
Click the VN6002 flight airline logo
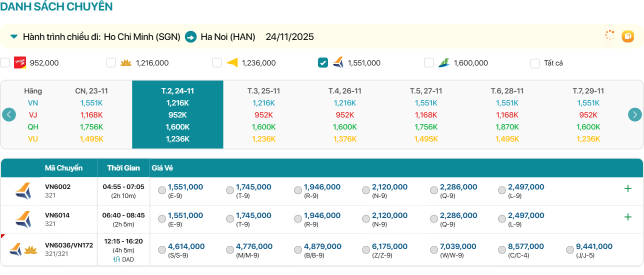[x=22, y=191]
